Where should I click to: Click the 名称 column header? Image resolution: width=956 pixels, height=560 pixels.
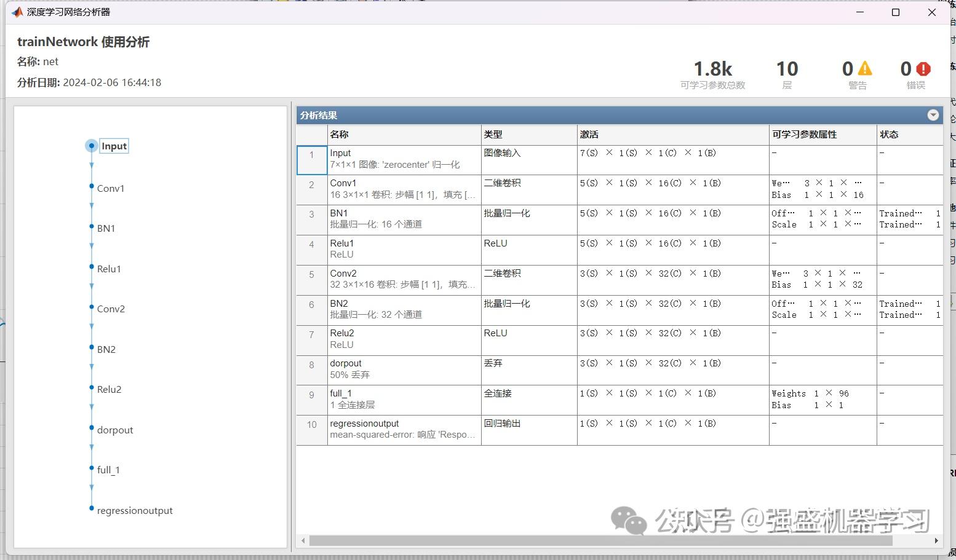[x=404, y=134]
